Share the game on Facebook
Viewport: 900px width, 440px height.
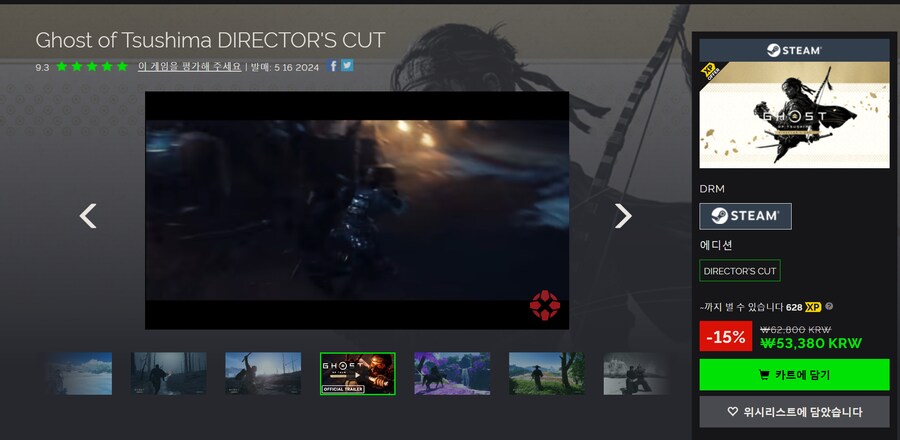[x=333, y=66]
